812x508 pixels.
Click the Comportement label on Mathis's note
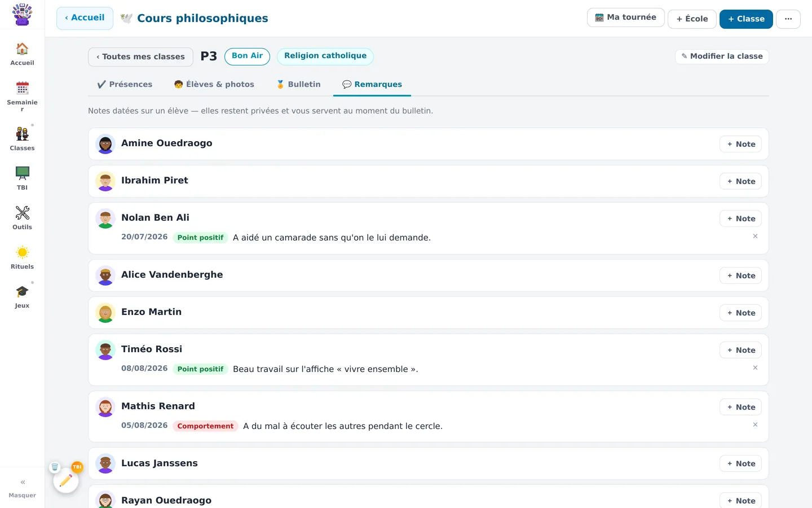click(x=205, y=426)
